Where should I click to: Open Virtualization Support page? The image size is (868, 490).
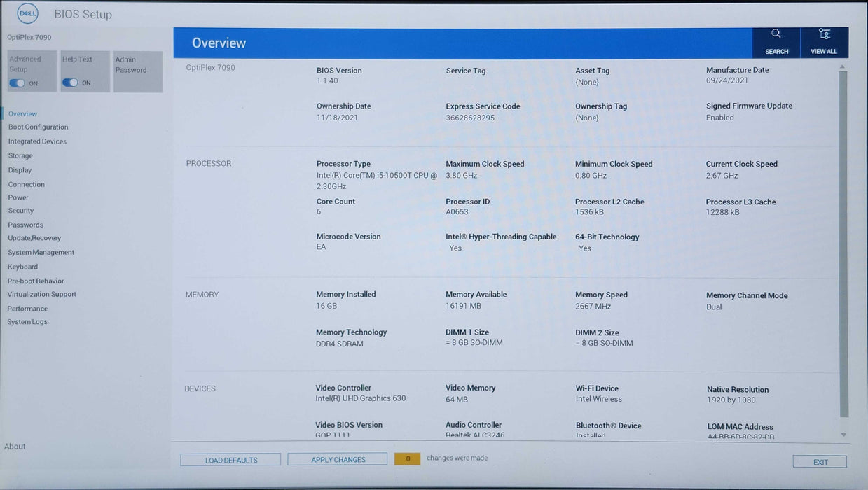(41, 295)
